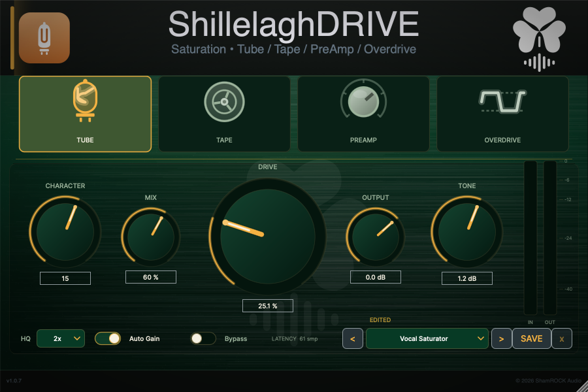Click the Bypass label
Viewport: 588px width, 392px height.
pyautogui.click(x=236, y=338)
